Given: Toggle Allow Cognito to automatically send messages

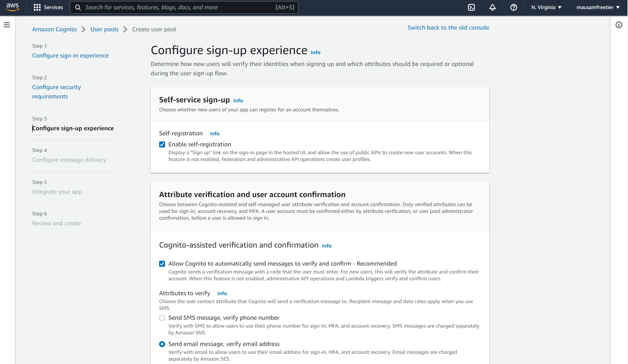Looking at the screenshot, I should (162, 264).
